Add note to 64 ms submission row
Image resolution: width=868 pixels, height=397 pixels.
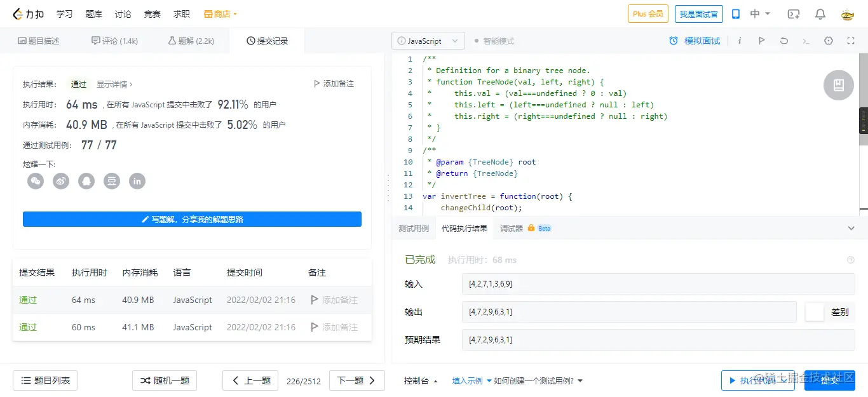point(334,300)
